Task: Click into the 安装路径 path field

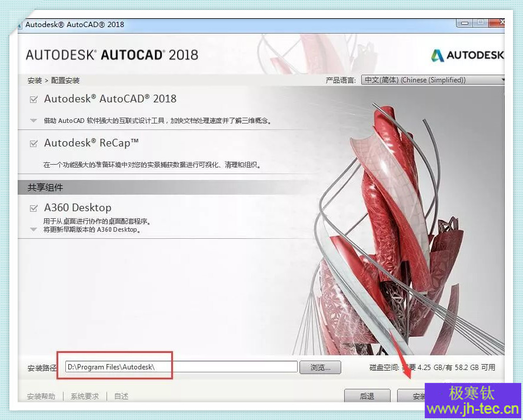Action: tap(181, 367)
